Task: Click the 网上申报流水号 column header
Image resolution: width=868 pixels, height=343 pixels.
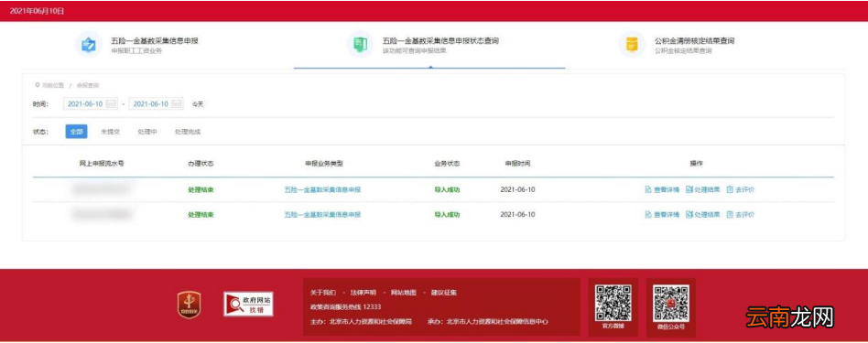Action: tap(102, 164)
